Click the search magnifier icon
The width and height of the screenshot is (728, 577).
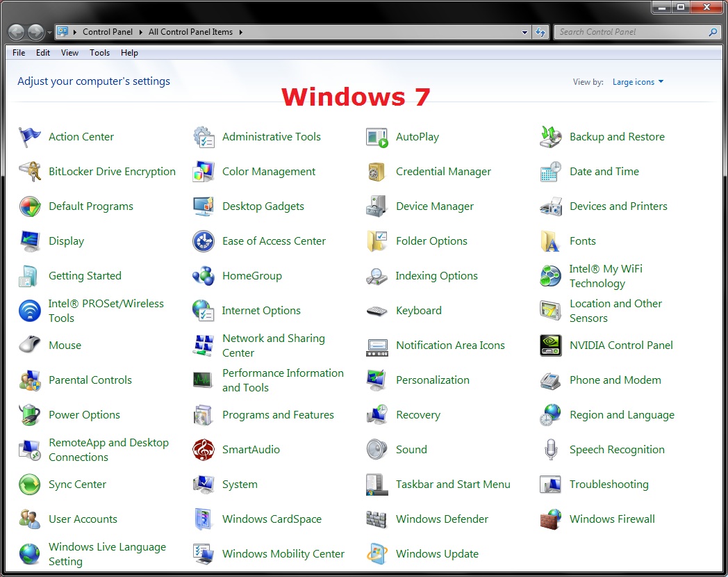tap(713, 32)
